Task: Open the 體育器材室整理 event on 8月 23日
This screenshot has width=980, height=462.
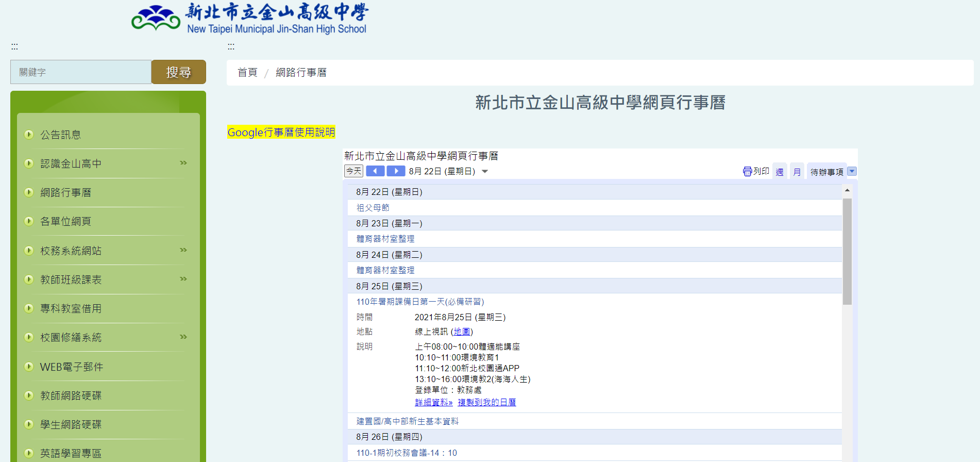Action: click(x=385, y=239)
